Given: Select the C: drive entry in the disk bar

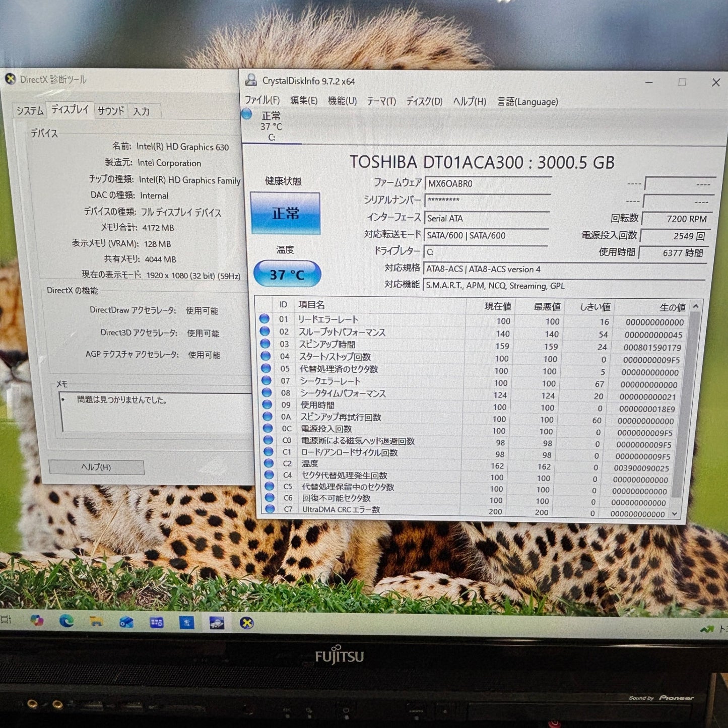Looking at the screenshot, I should (271, 126).
